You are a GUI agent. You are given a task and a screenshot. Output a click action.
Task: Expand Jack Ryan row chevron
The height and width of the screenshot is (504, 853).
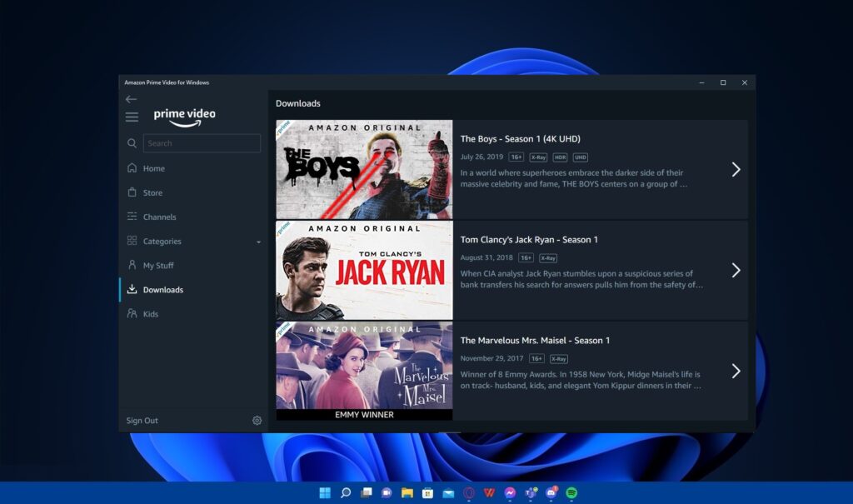pos(736,270)
